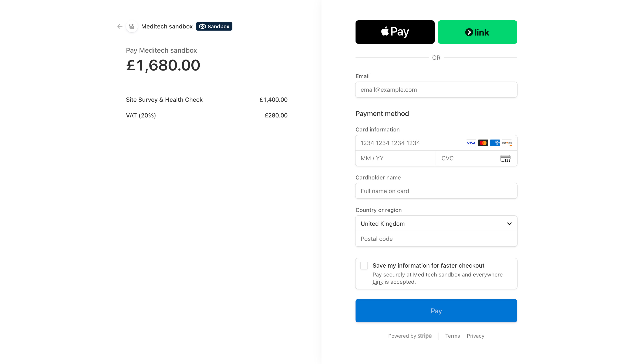The width and height of the screenshot is (643, 364).
Task: Pay with Apple Pay button
Action: click(x=395, y=32)
